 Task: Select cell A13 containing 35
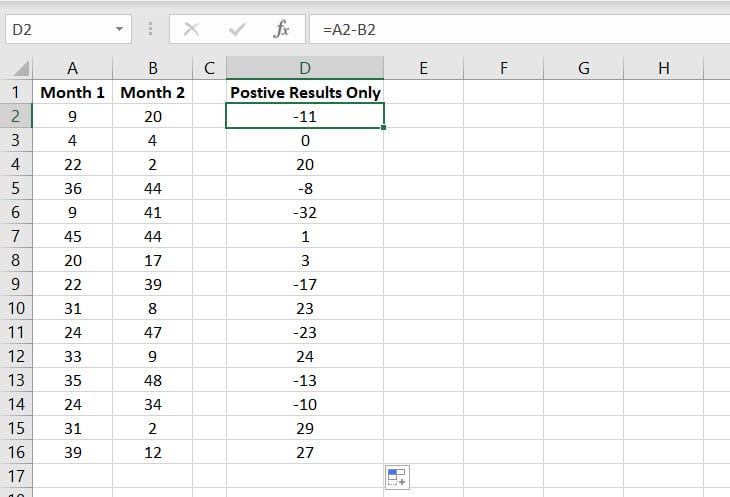click(73, 380)
